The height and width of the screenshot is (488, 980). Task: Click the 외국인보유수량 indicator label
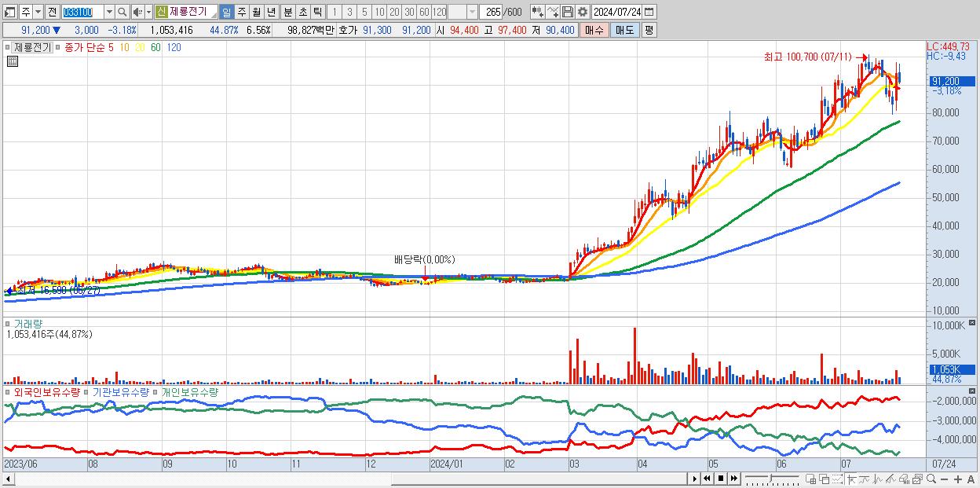[47, 391]
